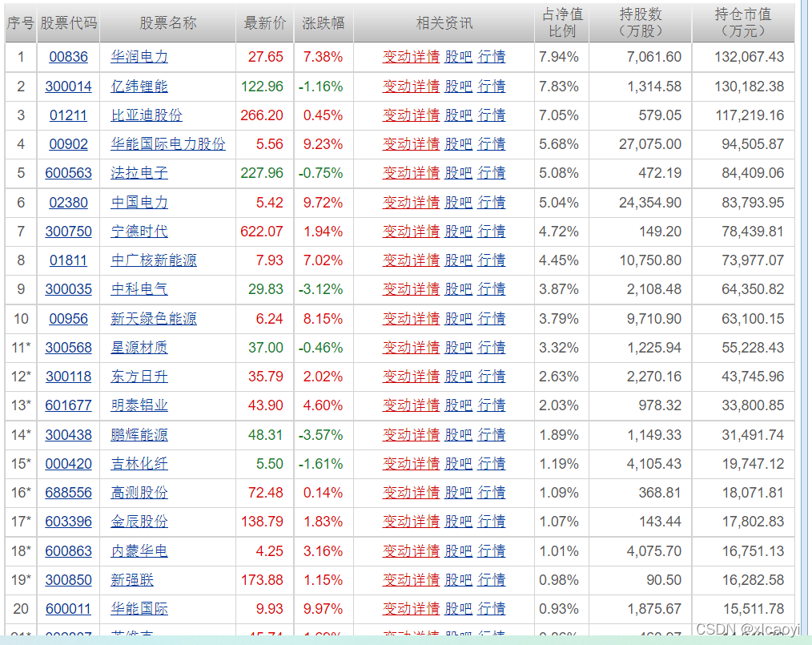This screenshot has width=812, height=645.
Task: Open stock code link 300035
Action: (x=68, y=289)
